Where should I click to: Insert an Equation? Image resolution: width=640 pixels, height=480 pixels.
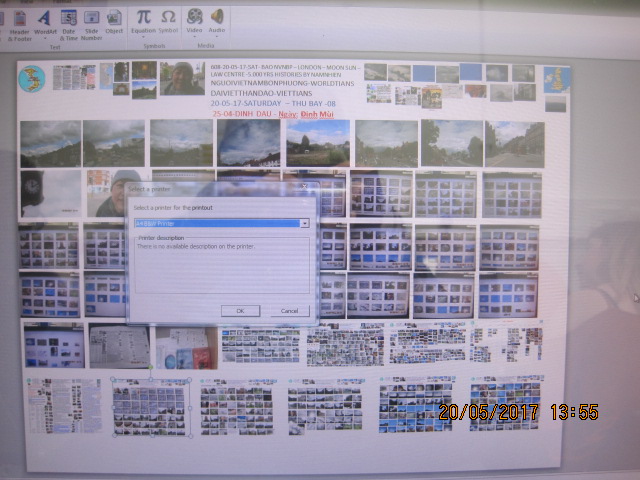point(143,22)
